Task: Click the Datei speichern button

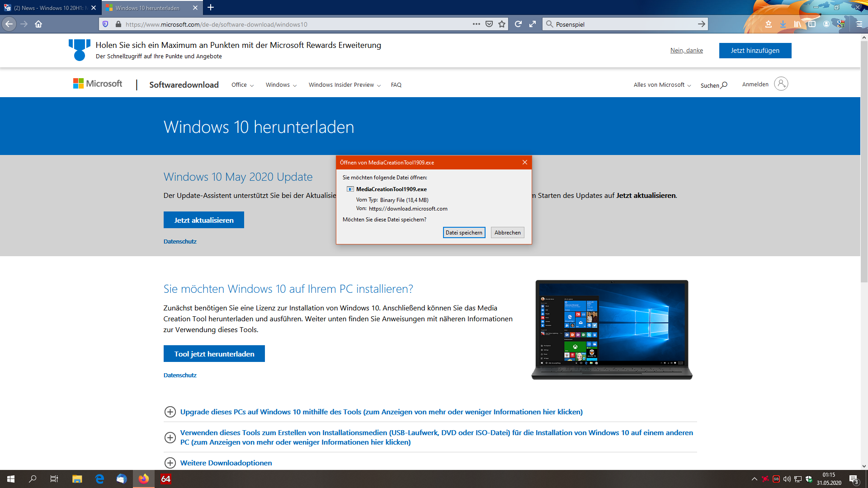Action: tap(464, 233)
